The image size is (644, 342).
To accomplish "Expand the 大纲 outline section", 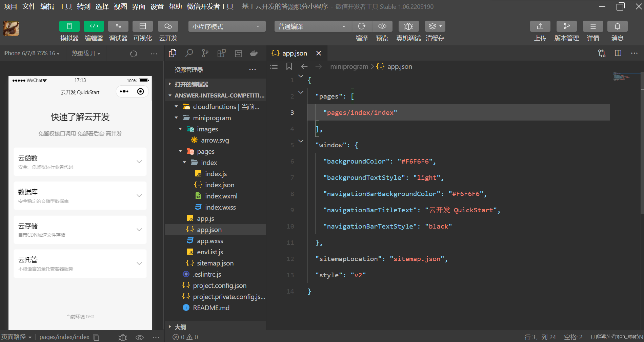I will point(215,327).
